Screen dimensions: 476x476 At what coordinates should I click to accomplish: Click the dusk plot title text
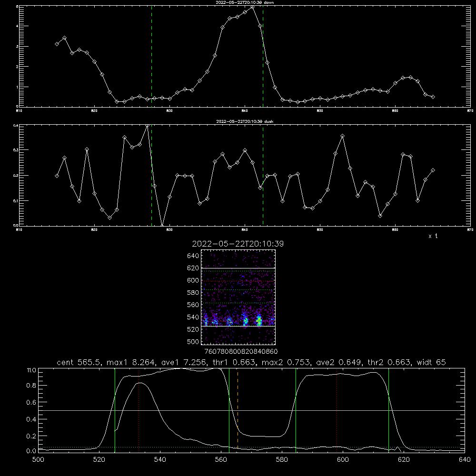[245, 121]
